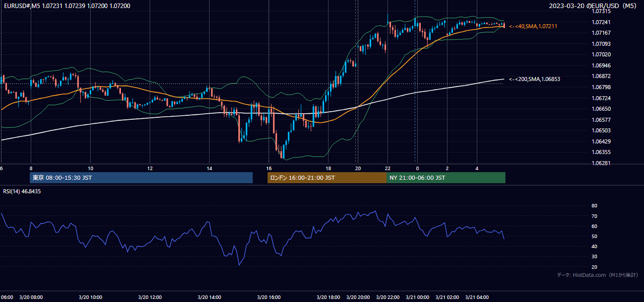Image resolution: width=644 pixels, height=302 pixels.
Task: Click hour tick '0' under price chart
Action: [417, 168]
